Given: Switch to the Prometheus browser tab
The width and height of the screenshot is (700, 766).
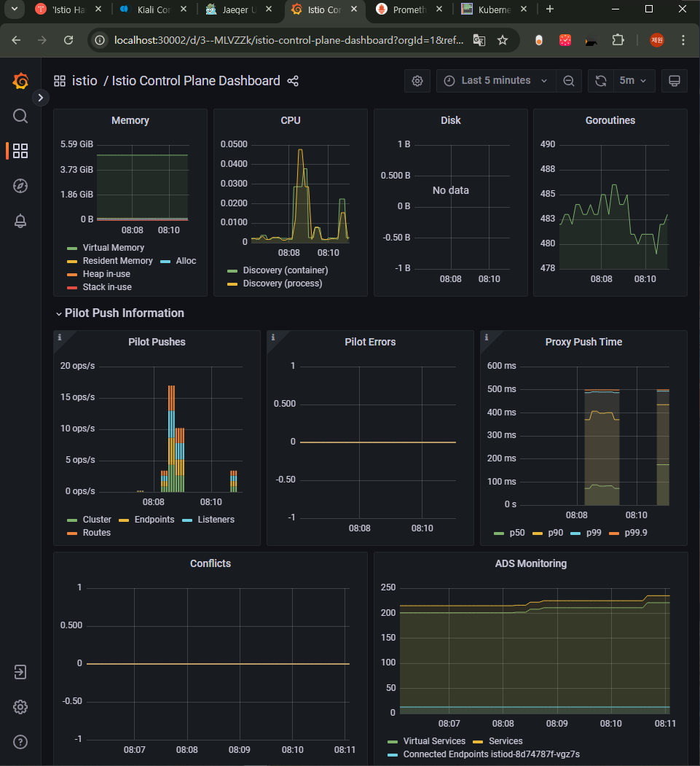Looking at the screenshot, I should [x=408, y=9].
